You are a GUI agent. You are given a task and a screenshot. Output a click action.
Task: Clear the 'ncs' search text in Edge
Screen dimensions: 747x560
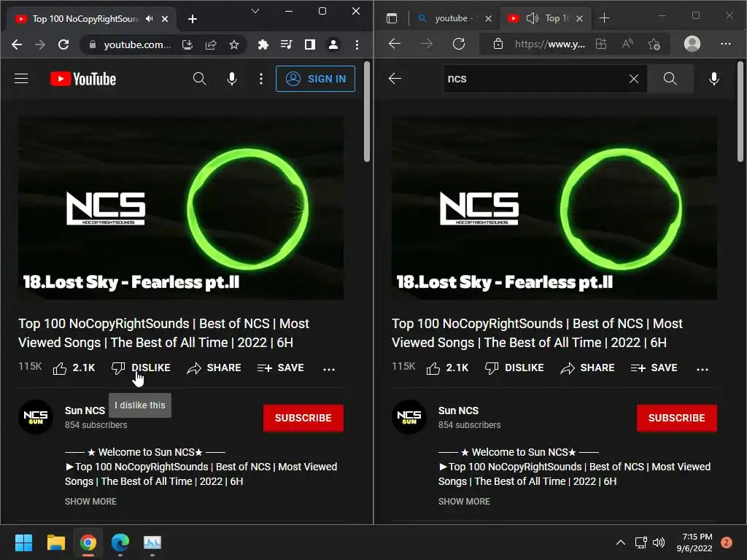(x=634, y=79)
